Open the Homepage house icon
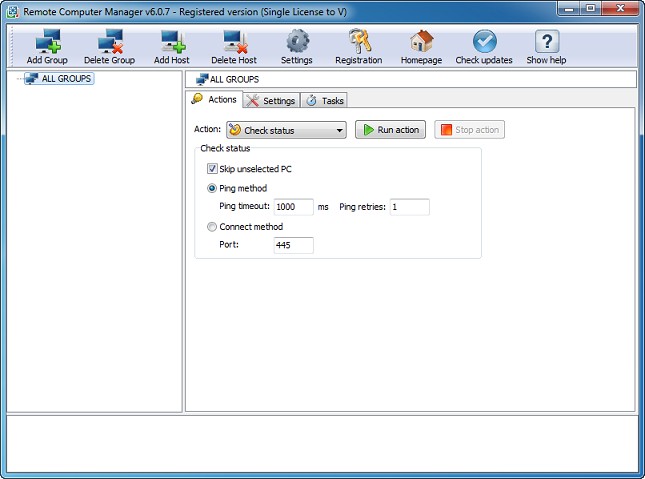Screen dimensions: 645x479 click(421, 47)
